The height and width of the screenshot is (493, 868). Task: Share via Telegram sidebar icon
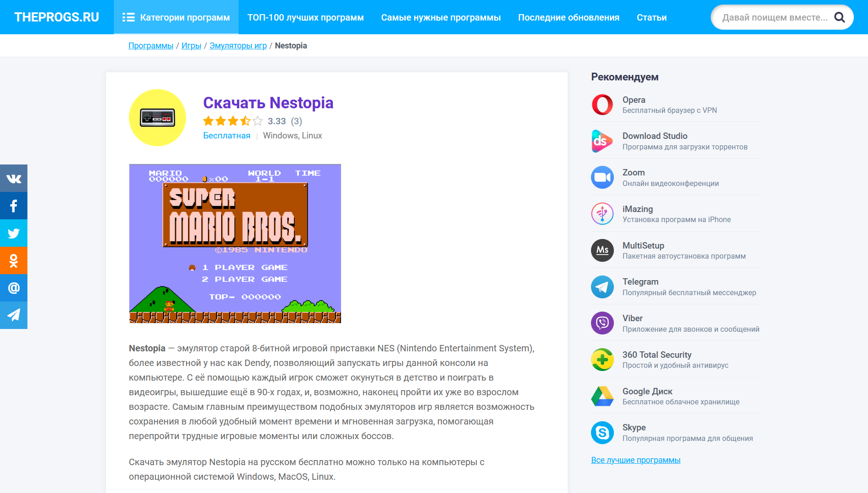[x=14, y=315]
